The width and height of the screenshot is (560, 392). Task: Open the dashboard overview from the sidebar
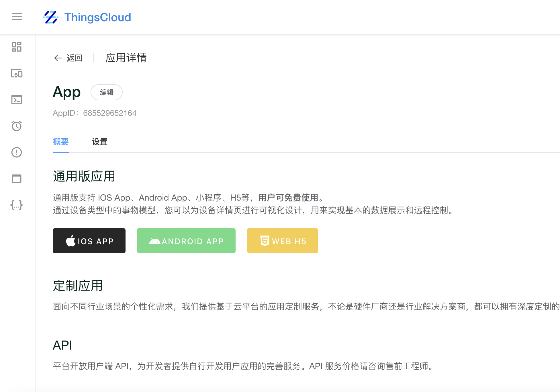tap(16, 47)
